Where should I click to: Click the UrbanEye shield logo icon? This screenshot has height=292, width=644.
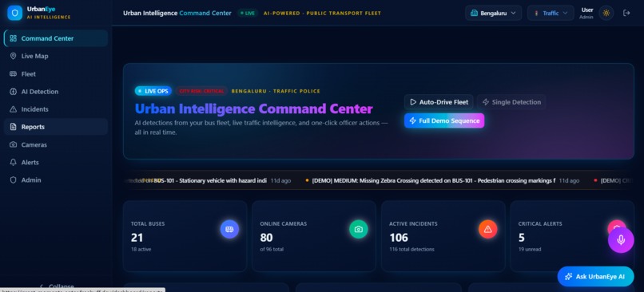tap(15, 13)
